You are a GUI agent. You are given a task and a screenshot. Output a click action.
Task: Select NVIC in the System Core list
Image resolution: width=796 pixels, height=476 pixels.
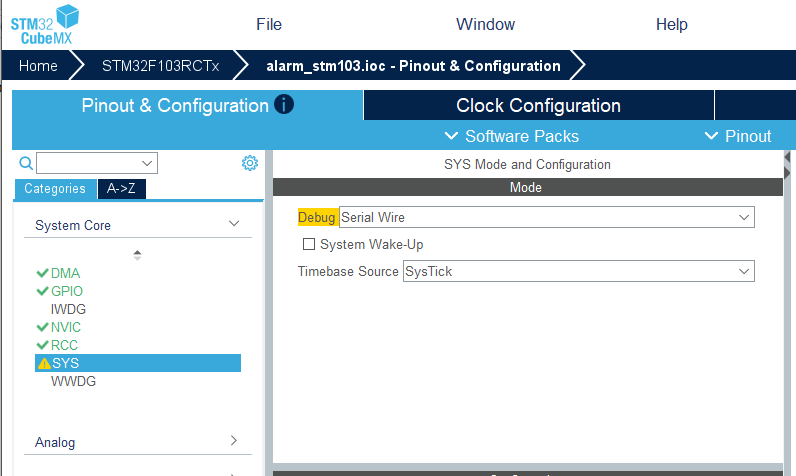[65, 327]
